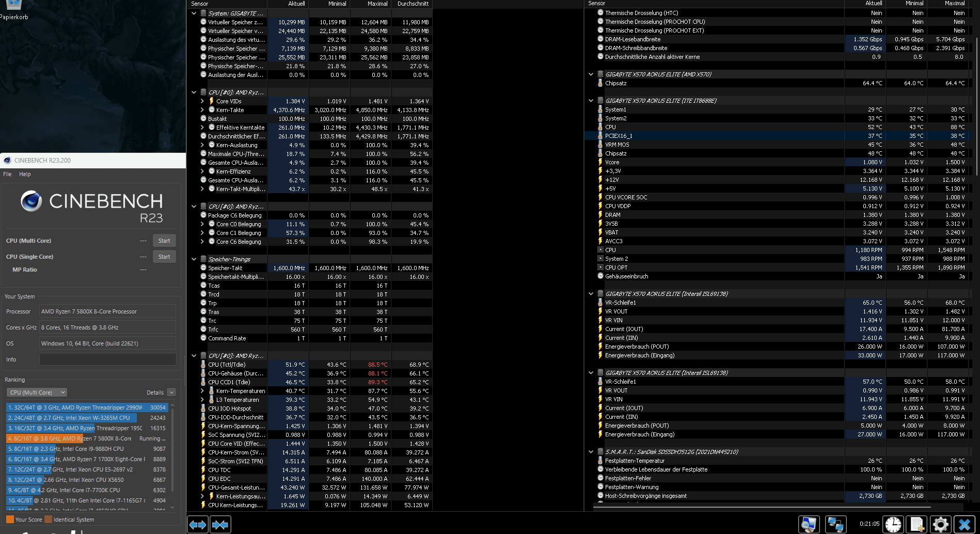Select ranking entry Intel Core i9-9880H CPU
980x534 pixels.
(87, 449)
